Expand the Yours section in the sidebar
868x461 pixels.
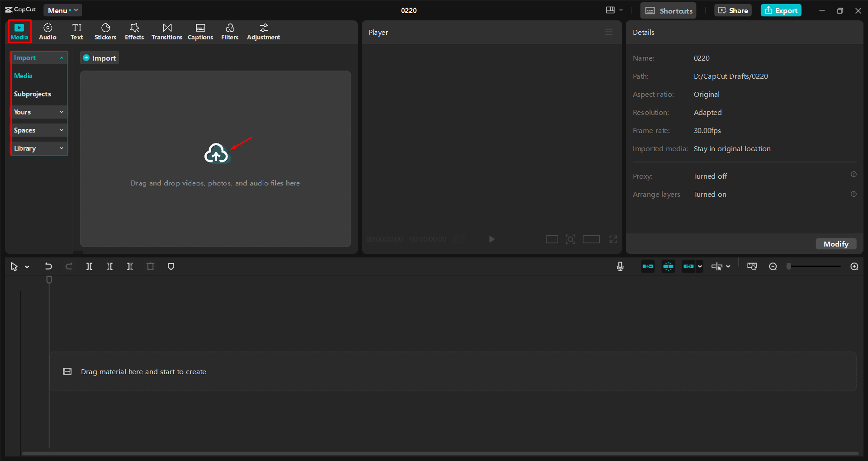click(x=38, y=112)
